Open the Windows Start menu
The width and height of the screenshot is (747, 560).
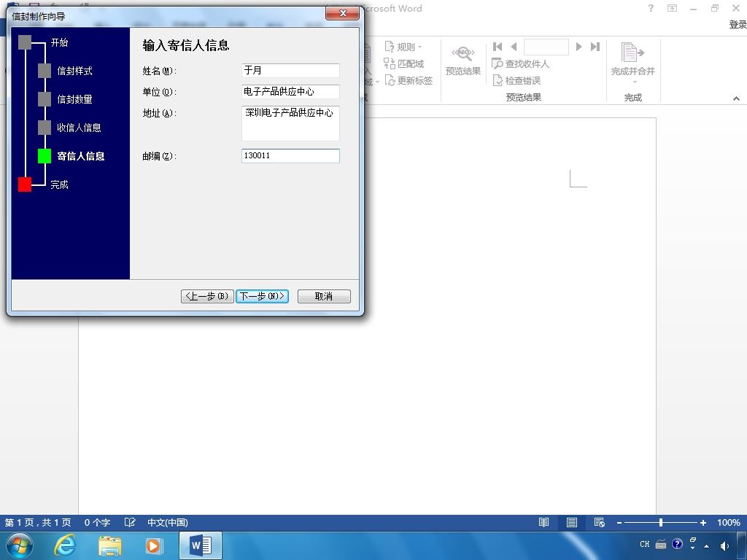(x=20, y=545)
